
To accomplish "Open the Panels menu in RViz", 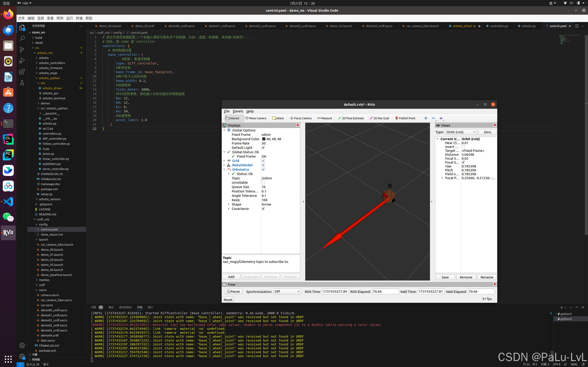I will coord(238,111).
